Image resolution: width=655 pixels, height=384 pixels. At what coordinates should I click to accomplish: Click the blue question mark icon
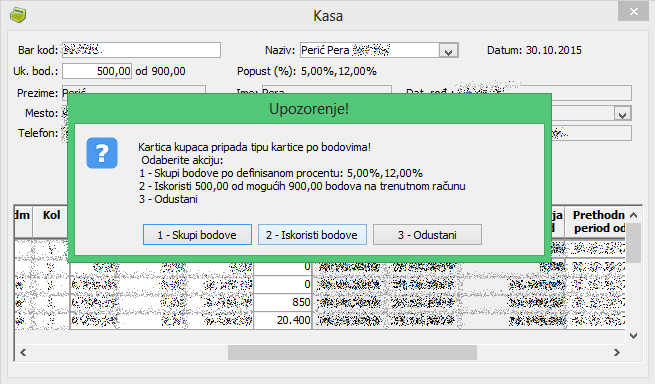(x=102, y=153)
